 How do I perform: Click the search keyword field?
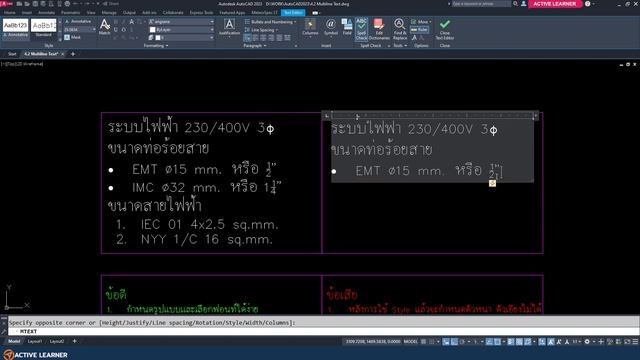[x=481, y=4]
